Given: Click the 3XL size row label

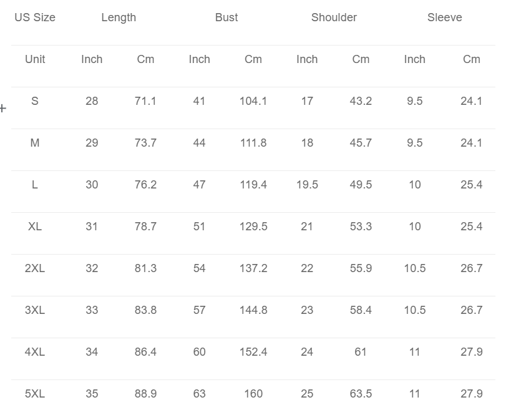Looking at the screenshot, I should (35, 310).
